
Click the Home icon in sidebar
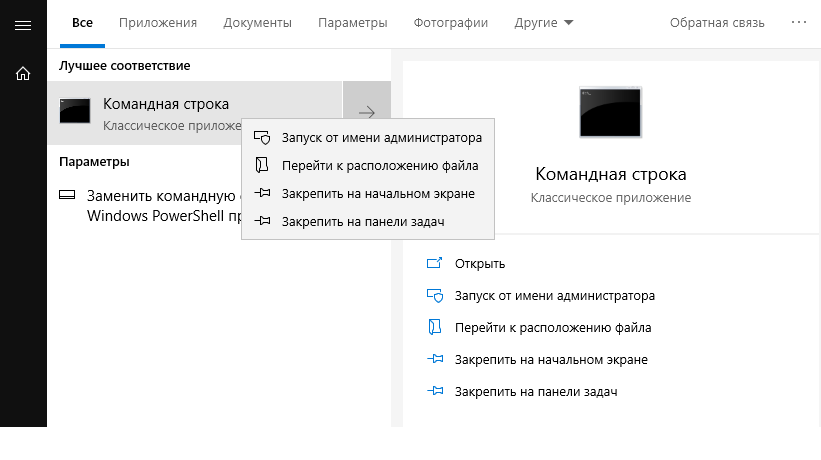[x=23, y=73]
